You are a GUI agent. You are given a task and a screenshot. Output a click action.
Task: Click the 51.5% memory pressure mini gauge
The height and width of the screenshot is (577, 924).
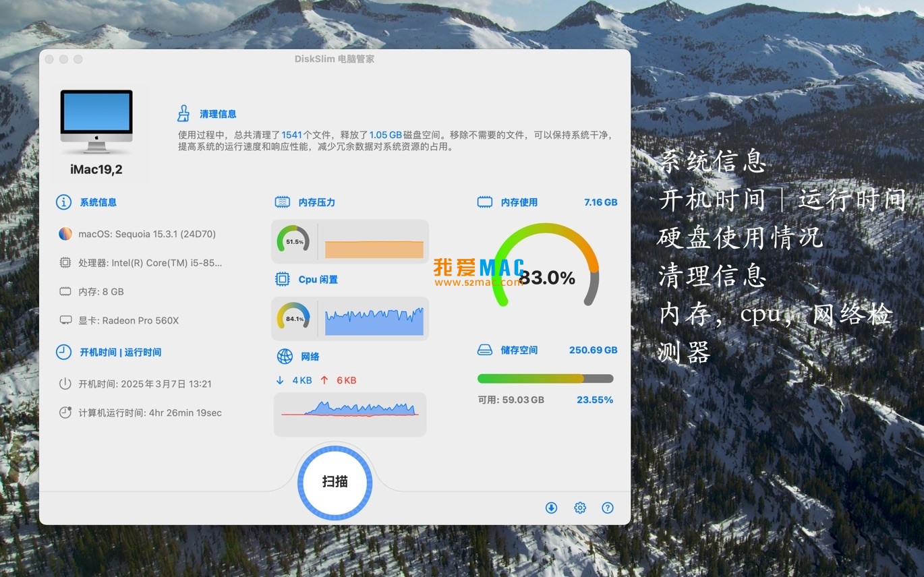click(294, 241)
